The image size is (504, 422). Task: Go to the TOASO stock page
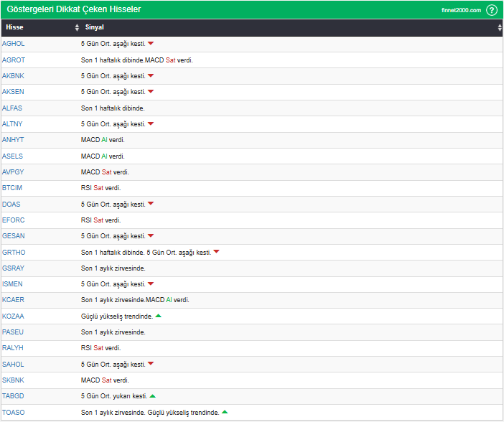pyautogui.click(x=13, y=413)
